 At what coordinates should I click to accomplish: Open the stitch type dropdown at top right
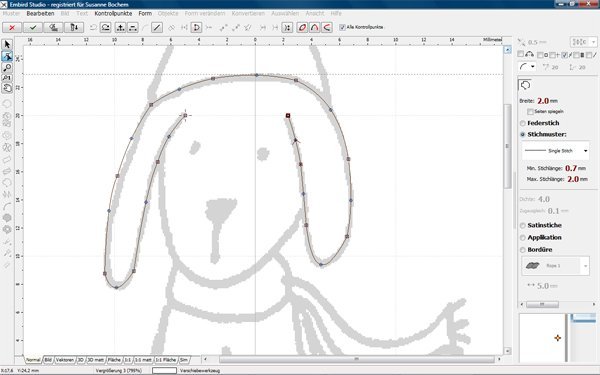coord(593,42)
